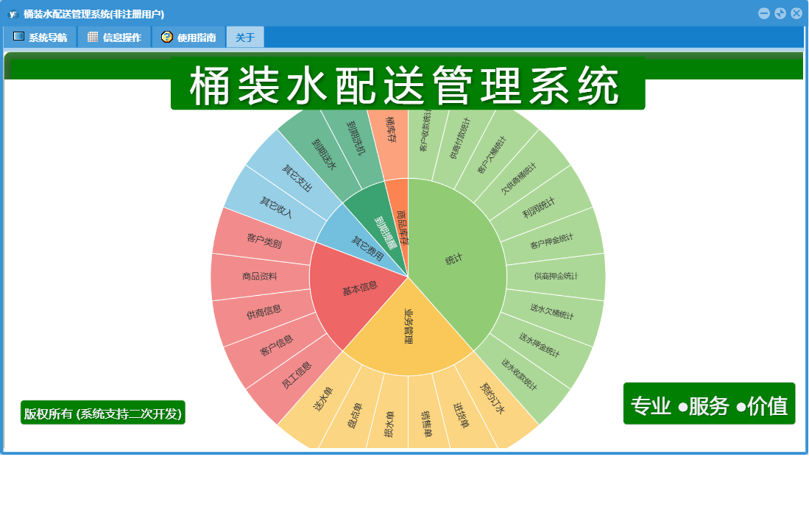
Task: Click the window minimize button
Action: 764,14
